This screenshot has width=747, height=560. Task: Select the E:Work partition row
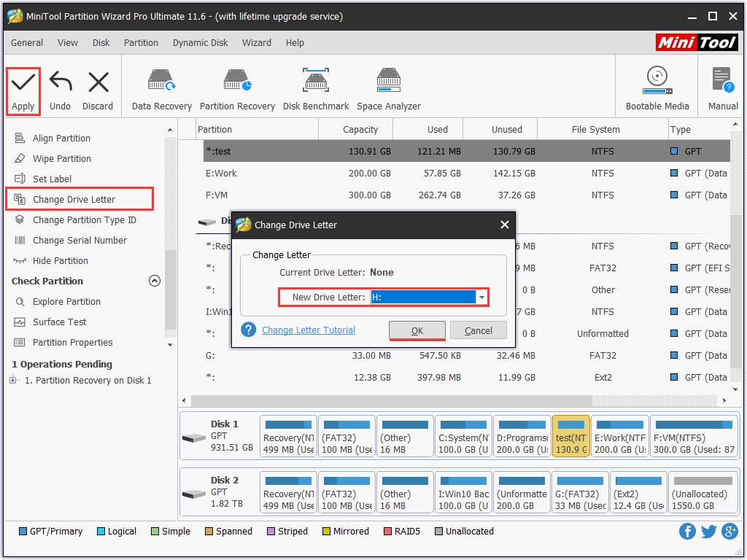pos(466,174)
